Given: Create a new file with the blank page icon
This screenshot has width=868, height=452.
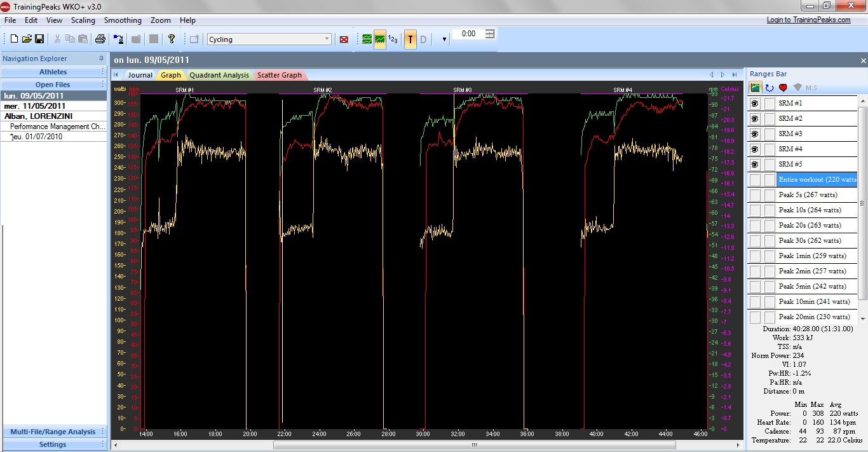Looking at the screenshot, I should pos(14,39).
